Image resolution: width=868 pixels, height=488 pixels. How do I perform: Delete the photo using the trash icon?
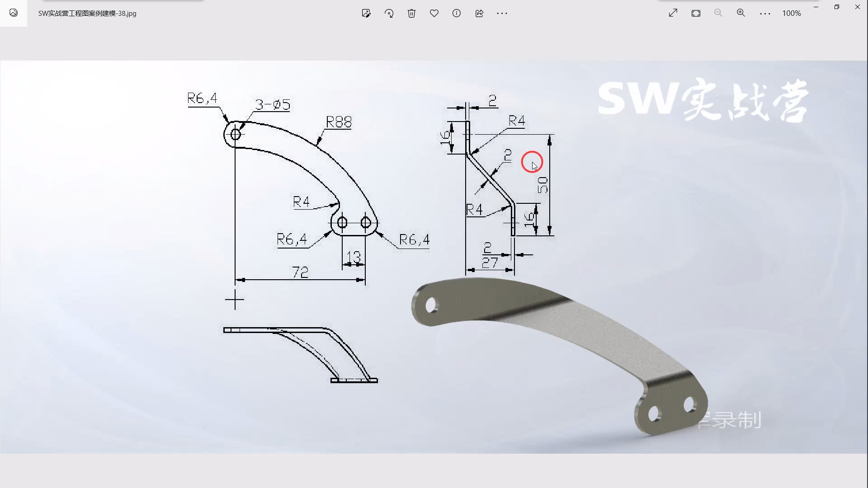tap(411, 14)
